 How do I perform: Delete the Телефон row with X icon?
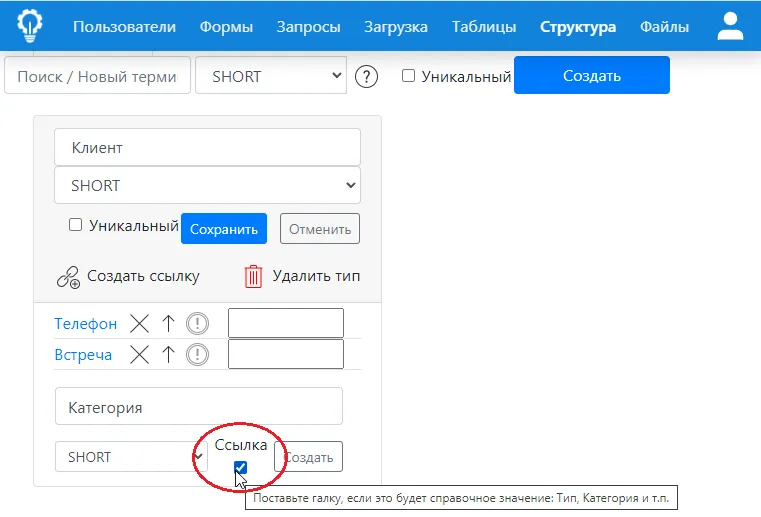pyautogui.click(x=139, y=323)
